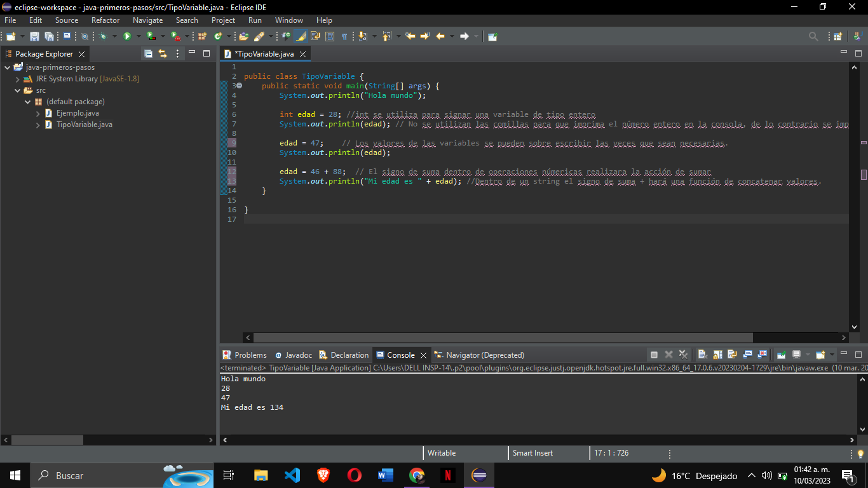This screenshot has width=868, height=488.
Task: Open Visual Studio Code from the taskbar
Action: [x=292, y=475]
